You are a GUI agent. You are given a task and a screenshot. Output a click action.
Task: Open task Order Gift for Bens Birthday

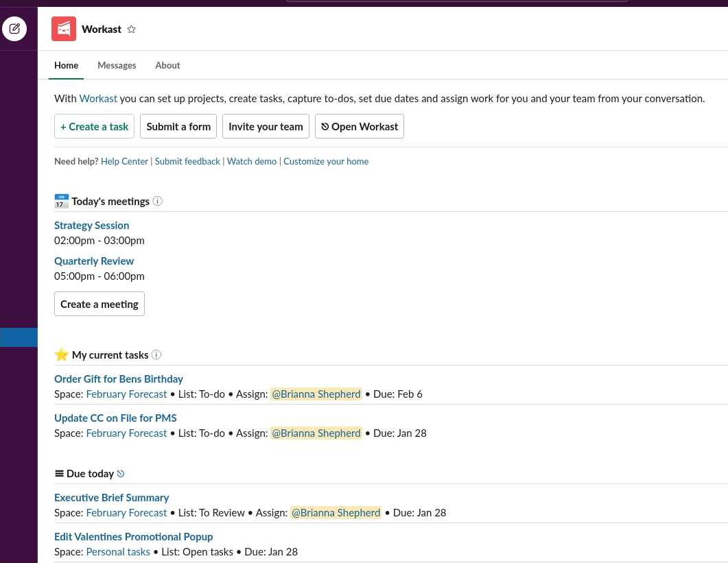click(x=119, y=379)
